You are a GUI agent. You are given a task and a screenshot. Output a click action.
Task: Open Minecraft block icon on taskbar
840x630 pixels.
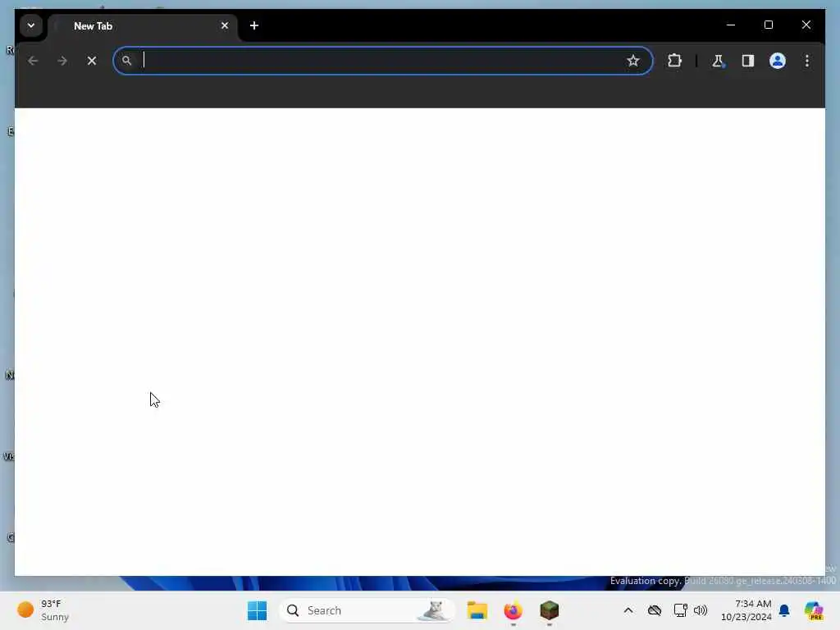(x=550, y=610)
